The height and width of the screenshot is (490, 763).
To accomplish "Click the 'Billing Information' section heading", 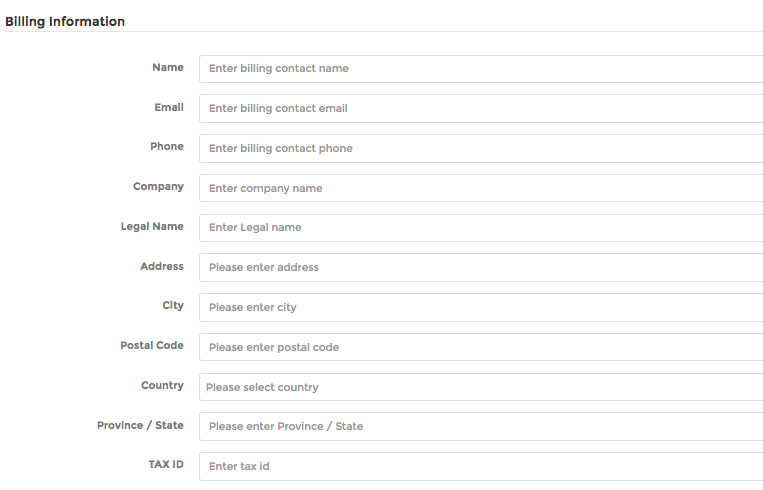I will [x=65, y=21].
